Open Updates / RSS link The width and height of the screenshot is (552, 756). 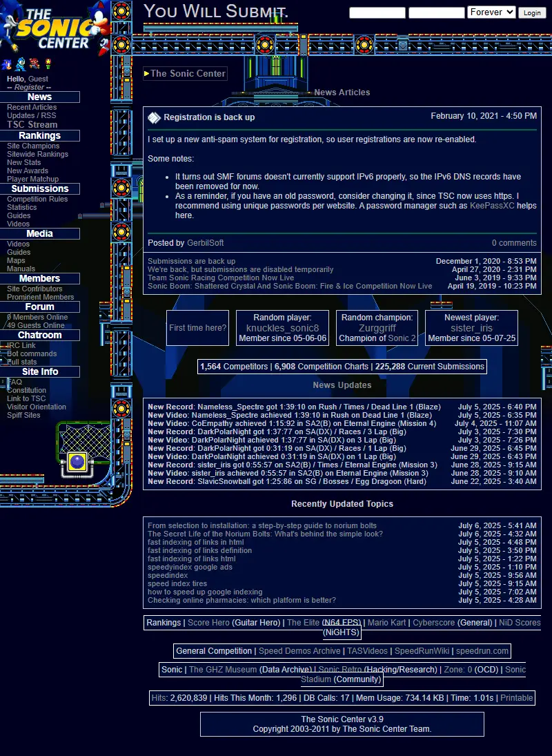click(x=31, y=115)
